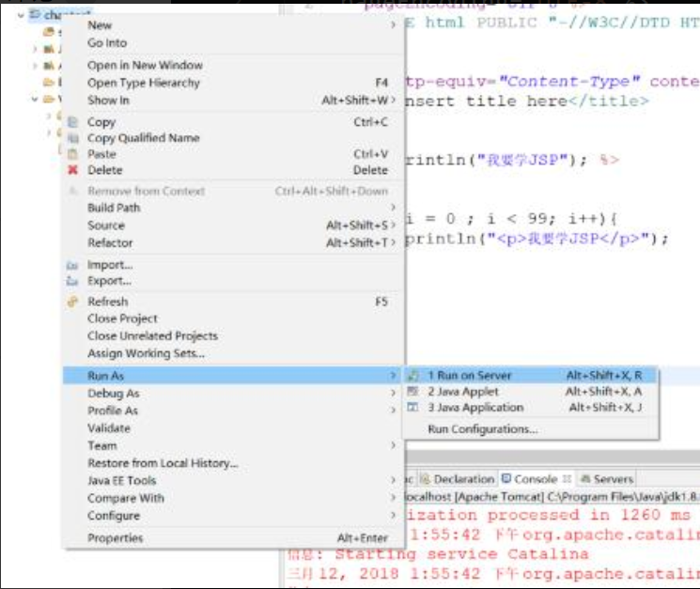This screenshot has width=700, height=589.
Task: Open the Show In submenu
Action: click(x=233, y=101)
